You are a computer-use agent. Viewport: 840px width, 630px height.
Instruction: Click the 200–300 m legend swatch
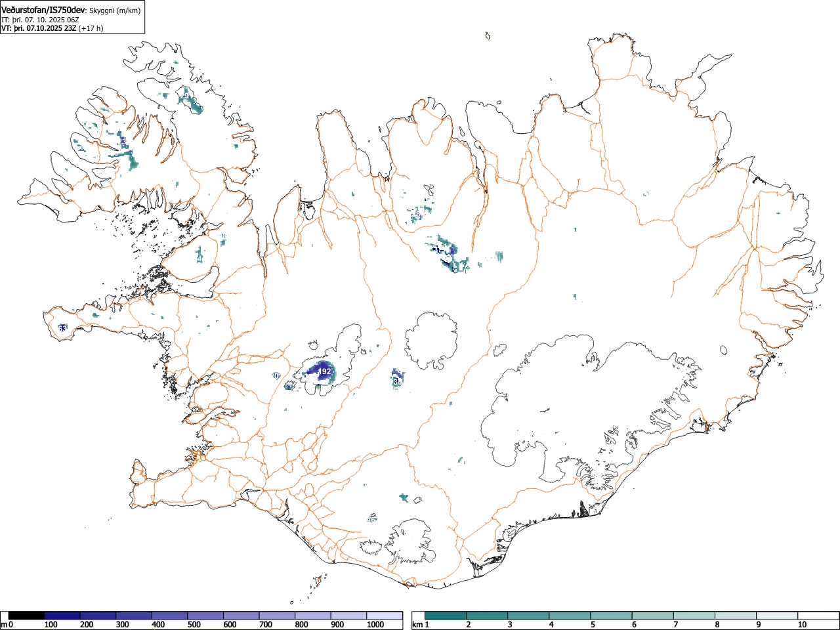(x=98, y=616)
